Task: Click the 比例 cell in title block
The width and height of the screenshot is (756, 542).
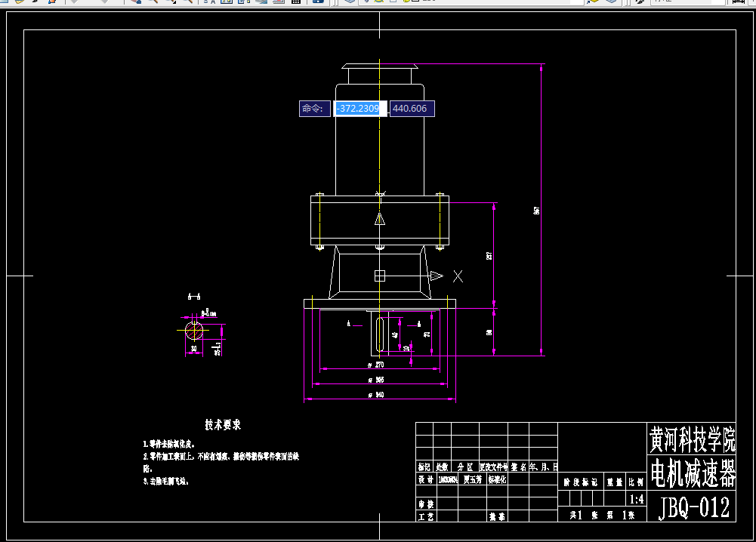Action: click(636, 482)
